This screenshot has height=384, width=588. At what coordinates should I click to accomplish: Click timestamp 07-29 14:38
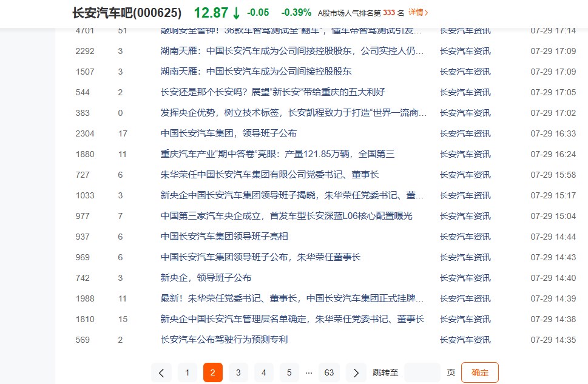coord(553,319)
